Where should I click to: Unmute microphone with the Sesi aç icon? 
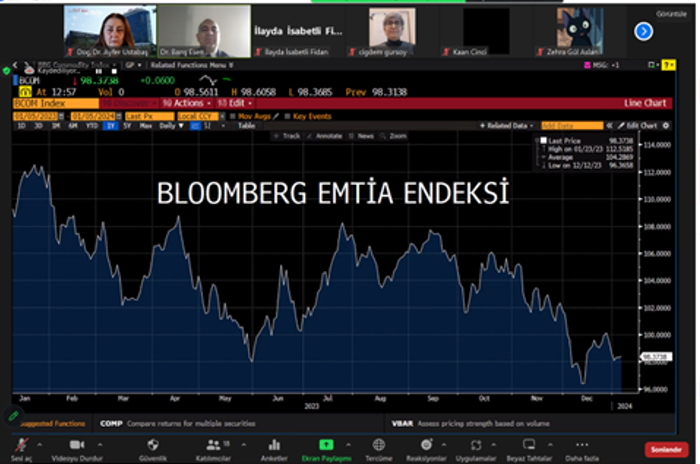(x=18, y=445)
